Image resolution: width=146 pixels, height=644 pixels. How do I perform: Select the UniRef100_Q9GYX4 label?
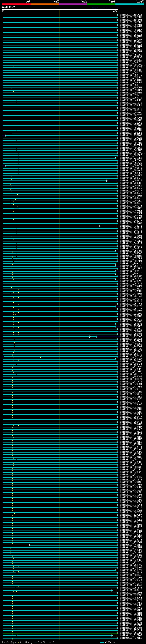pos(131,339)
